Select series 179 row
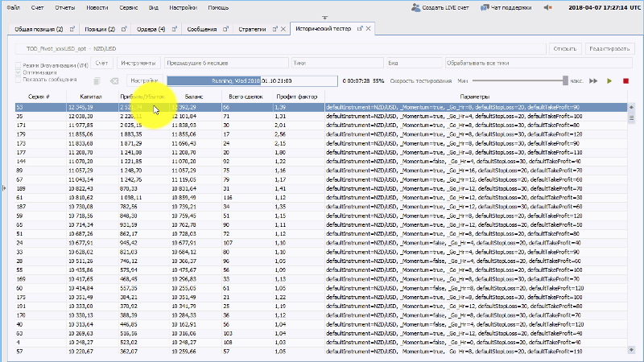Viewport: 644px width, 362px height. click(321, 134)
